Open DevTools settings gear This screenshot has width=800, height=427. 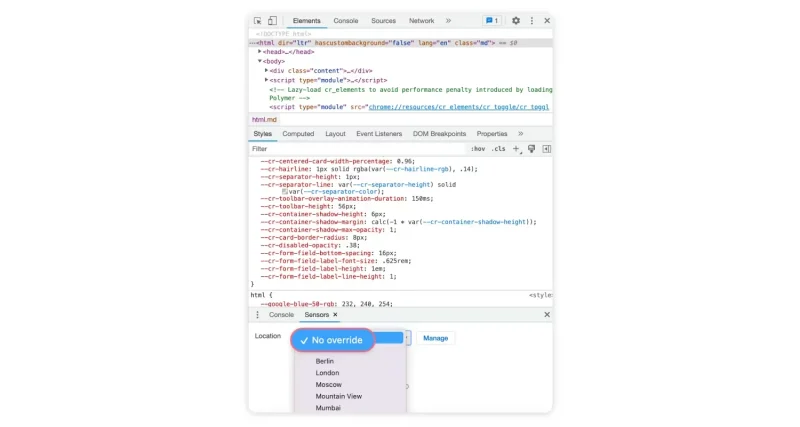click(516, 20)
